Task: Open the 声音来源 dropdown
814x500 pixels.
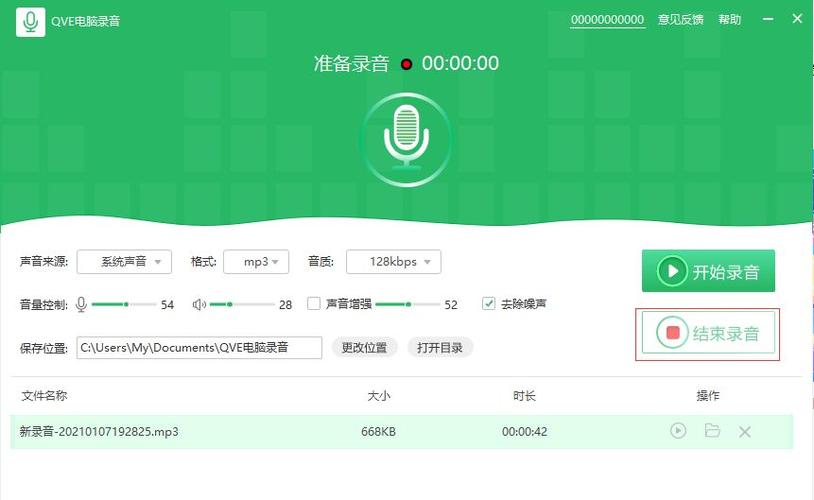Action: point(124,262)
